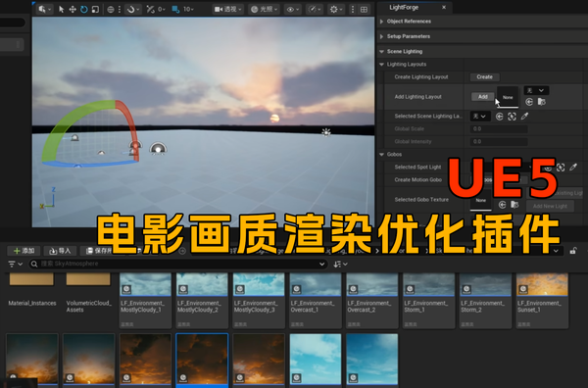This screenshot has height=388, width=588.
Task: Click the Create lighting layout button
Action: 484,76
